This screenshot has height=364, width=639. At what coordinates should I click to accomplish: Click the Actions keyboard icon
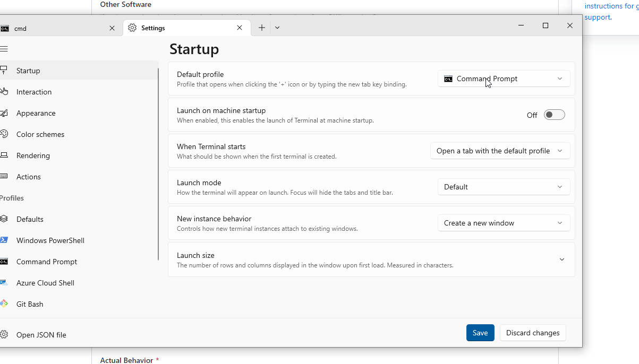point(4,177)
